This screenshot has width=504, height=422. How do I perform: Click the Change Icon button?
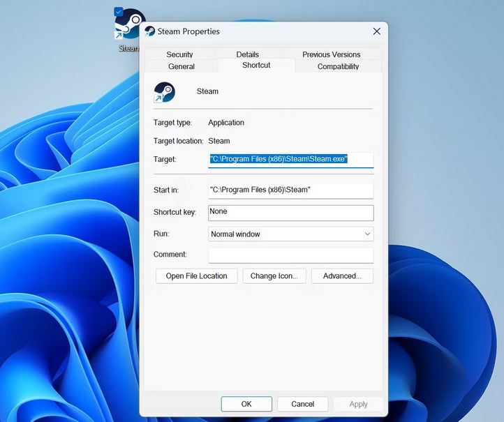click(x=274, y=276)
